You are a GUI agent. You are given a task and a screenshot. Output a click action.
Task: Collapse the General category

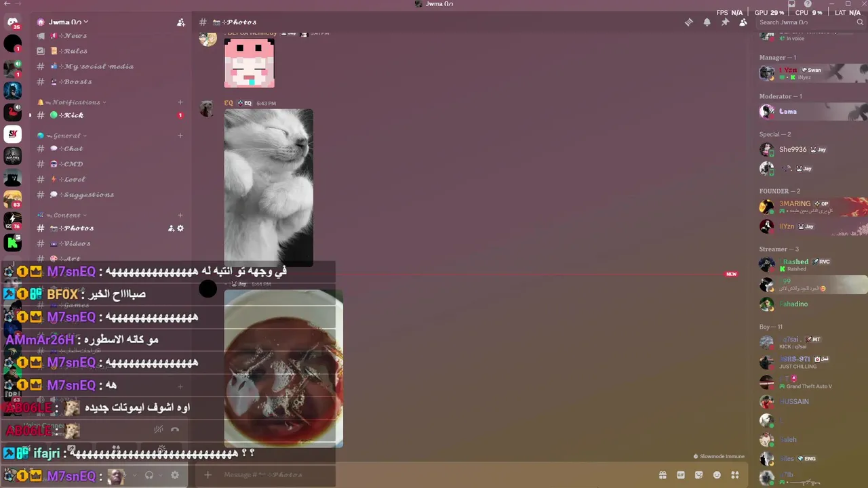(62, 136)
